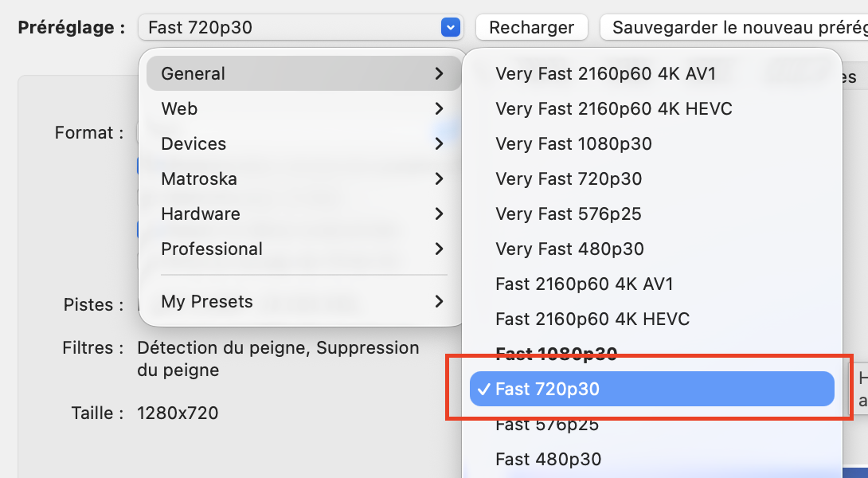Screen dimensions: 868x478
Task: Choose the Very Fast 720p30 preset
Action: pos(569,179)
